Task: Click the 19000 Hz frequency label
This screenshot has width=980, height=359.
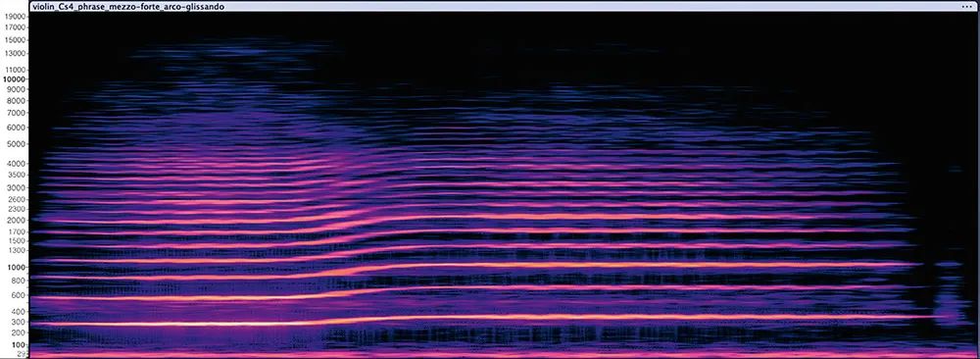Action: [14, 17]
